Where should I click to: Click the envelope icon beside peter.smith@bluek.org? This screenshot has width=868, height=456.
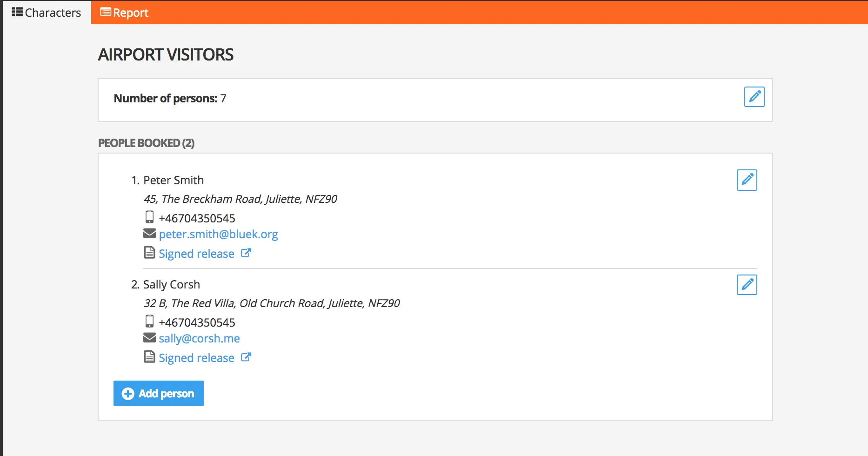pos(149,233)
